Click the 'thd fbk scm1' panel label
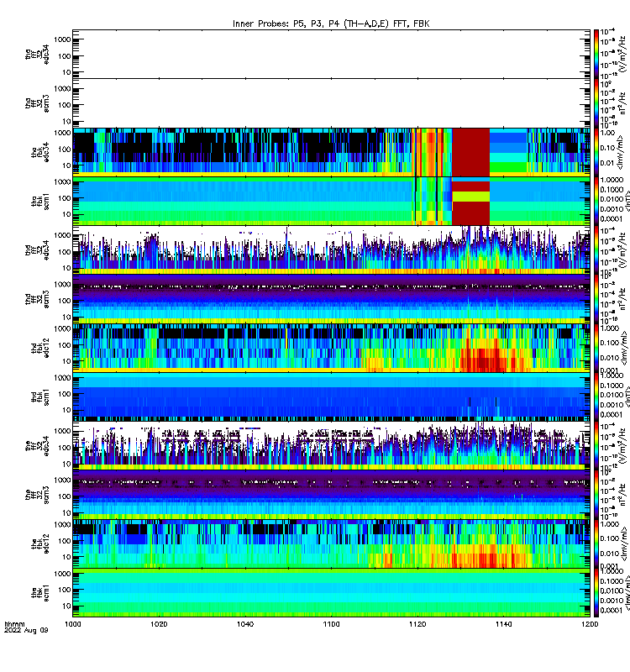Viewport: 630px width, 672px height. [40, 396]
